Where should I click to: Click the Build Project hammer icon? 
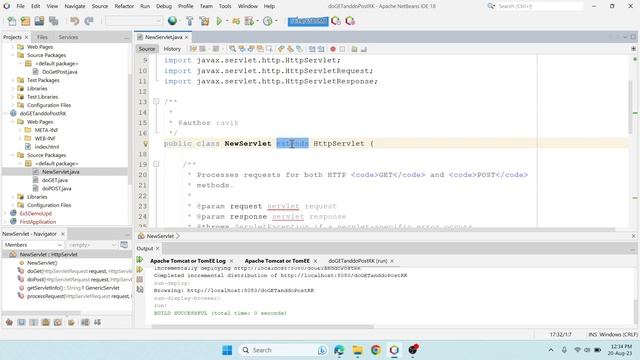[x=189, y=21]
